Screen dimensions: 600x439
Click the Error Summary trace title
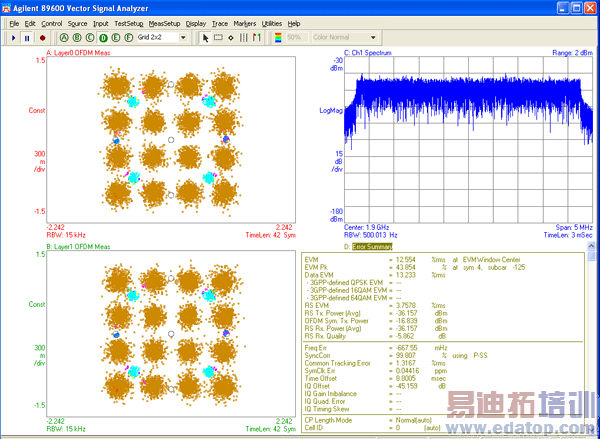point(372,246)
